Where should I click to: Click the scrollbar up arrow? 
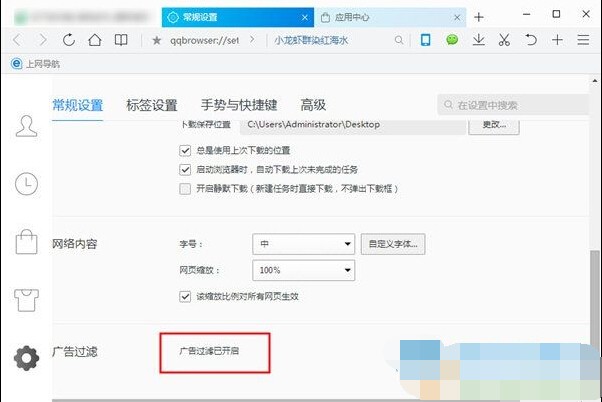595,81
